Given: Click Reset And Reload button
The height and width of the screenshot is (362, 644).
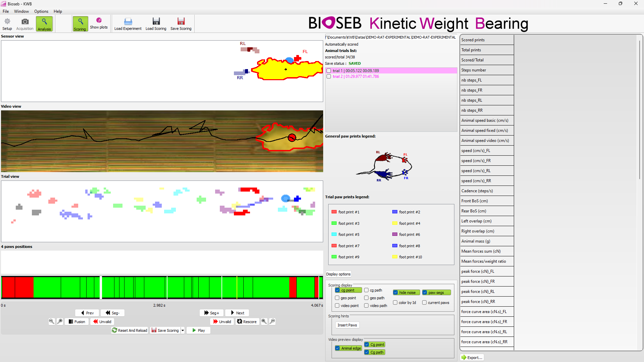Looking at the screenshot, I should pyautogui.click(x=130, y=330).
